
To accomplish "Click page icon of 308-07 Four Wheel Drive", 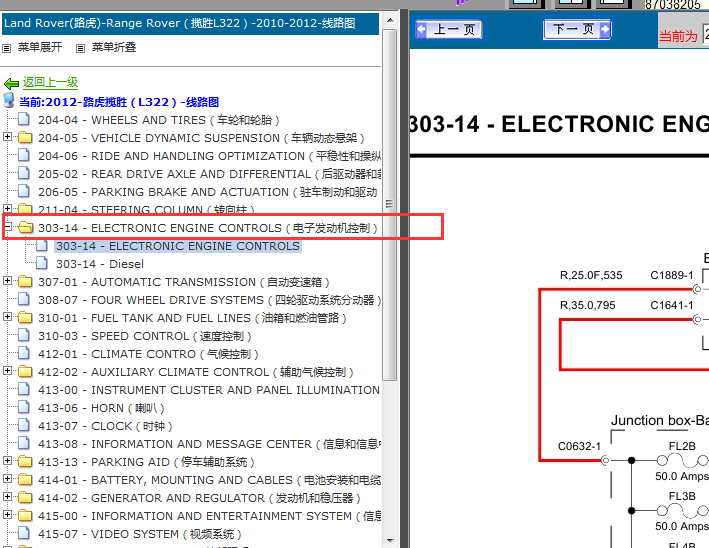I will tap(24, 299).
